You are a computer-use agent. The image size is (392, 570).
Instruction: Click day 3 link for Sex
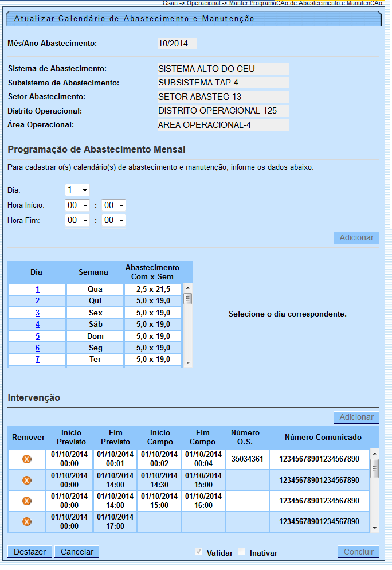[x=37, y=313]
